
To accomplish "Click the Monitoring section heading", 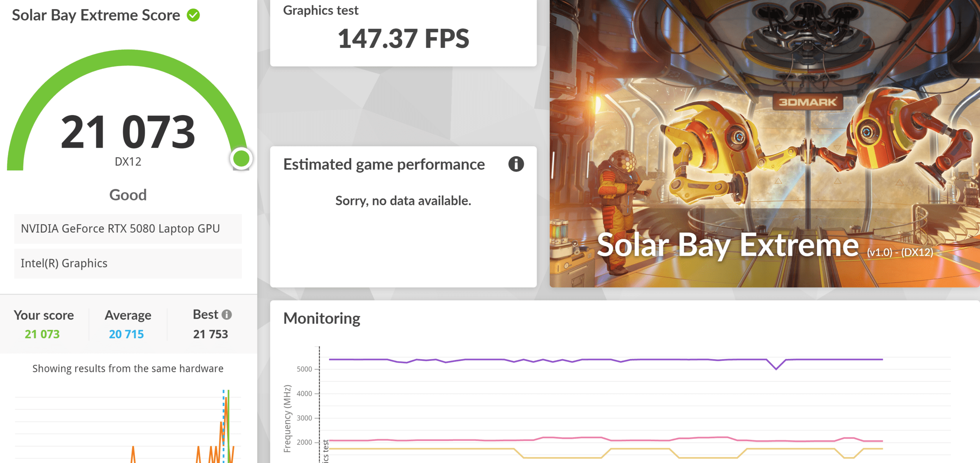I will click(322, 318).
